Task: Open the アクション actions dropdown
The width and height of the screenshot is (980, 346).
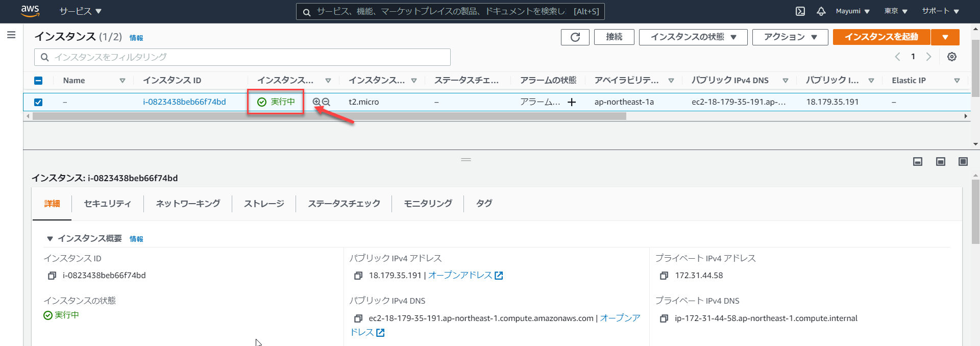Action: pos(790,37)
